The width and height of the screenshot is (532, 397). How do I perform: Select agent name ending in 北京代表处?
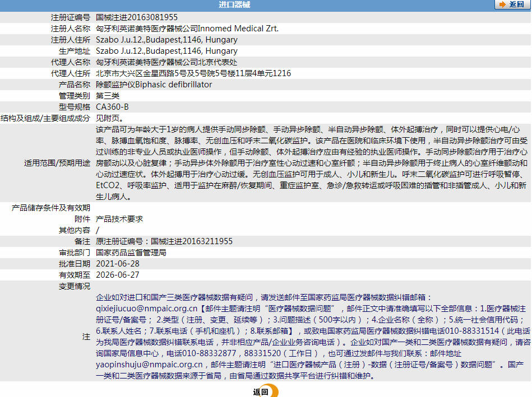tap(166, 62)
